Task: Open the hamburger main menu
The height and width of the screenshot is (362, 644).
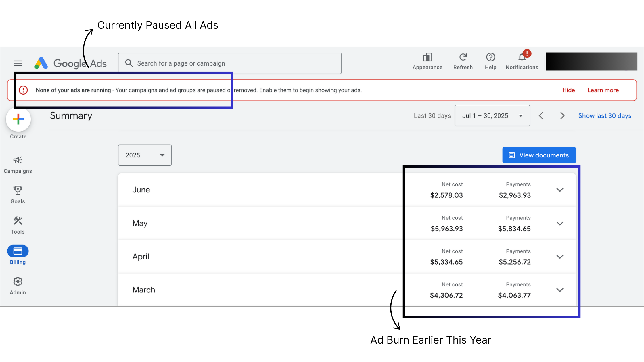Action: [x=18, y=63]
